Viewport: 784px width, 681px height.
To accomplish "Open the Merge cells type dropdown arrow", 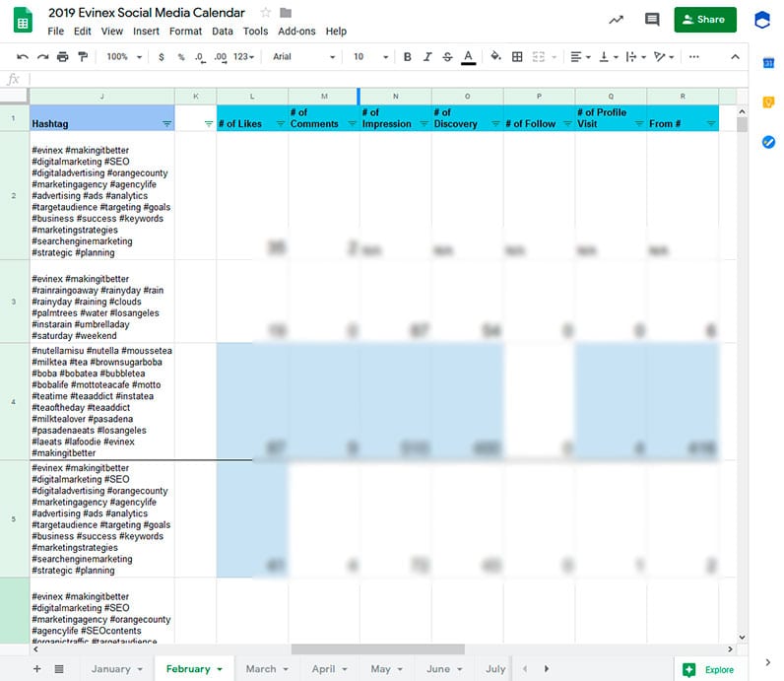I will pyautogui.click(x=554, y=57).
